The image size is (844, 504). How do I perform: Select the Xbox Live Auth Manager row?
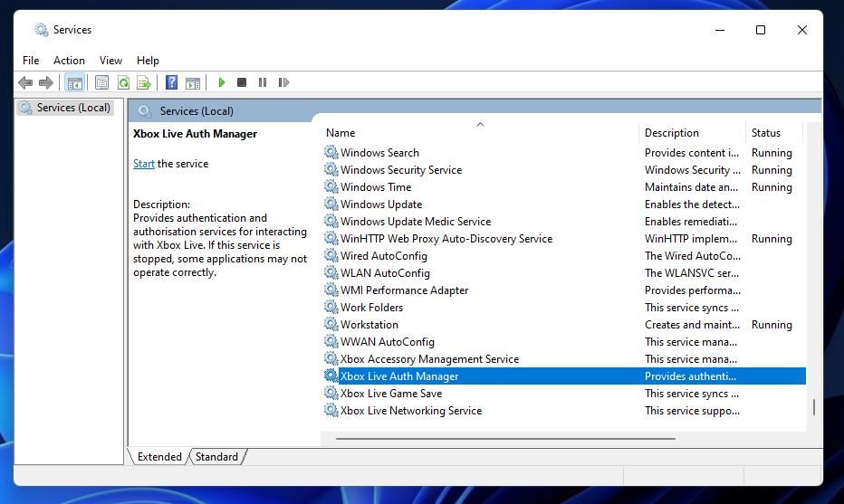563,376
